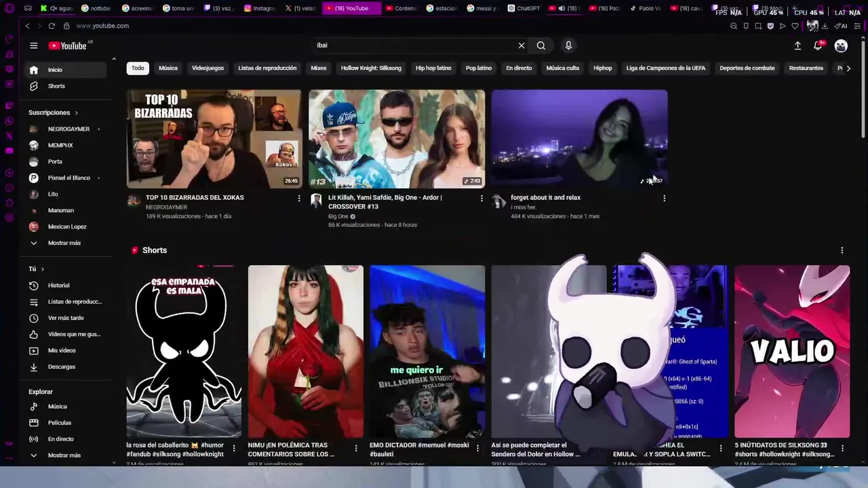Open the Suscripciones section chevron
Viewport: 868px width, 488px height.
click(x=76, y=113)
